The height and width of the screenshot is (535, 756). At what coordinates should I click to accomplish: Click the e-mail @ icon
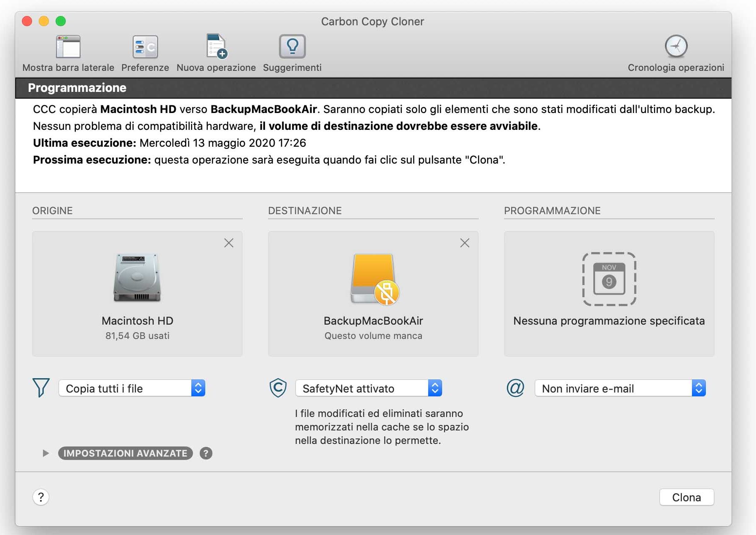[x=515, y=388]
